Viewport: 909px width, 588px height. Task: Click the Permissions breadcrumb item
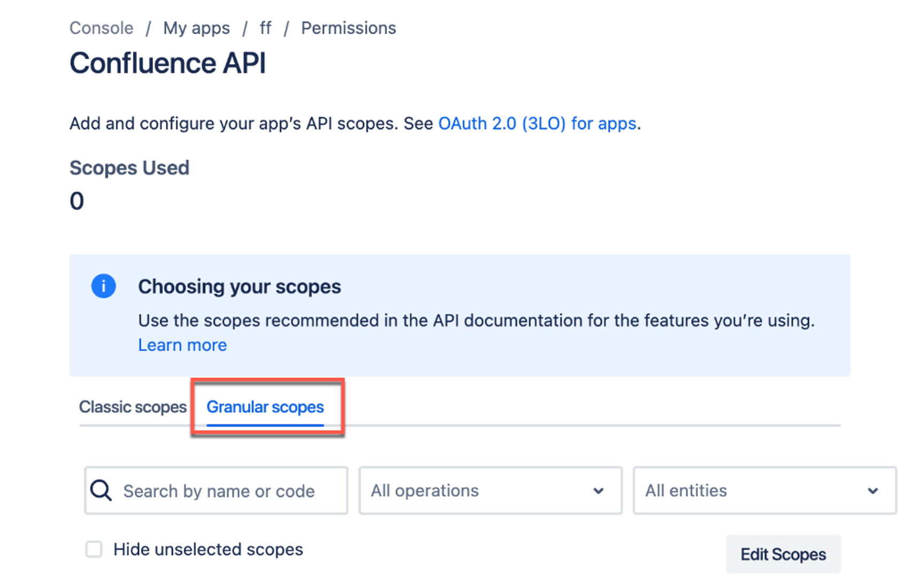coord(349,28)
